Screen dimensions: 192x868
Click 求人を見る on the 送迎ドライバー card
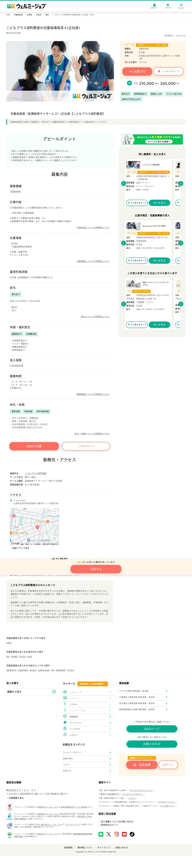tap(159, 203)
